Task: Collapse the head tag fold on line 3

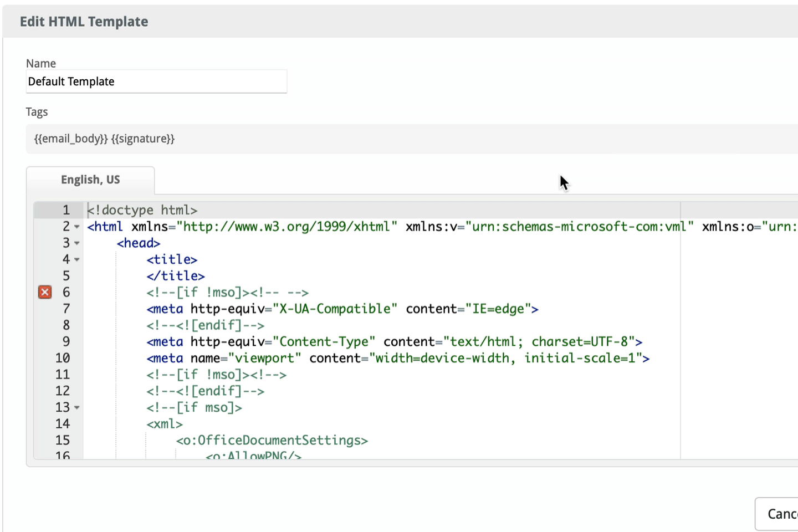Action: point(77,243)
